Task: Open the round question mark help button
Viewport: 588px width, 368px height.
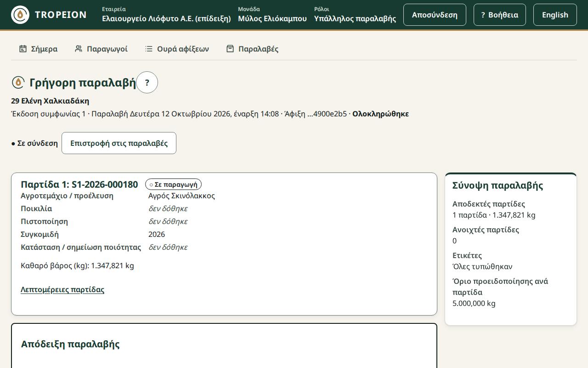Action: pyautogui.click(x=147, y=82)
